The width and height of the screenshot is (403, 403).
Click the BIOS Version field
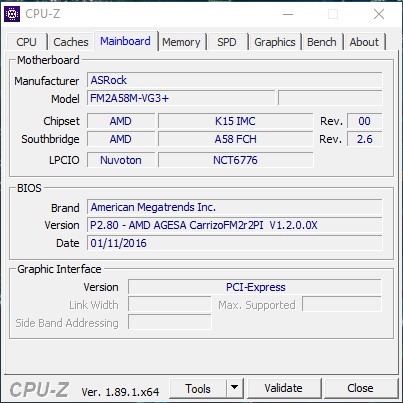pos(235,225)
